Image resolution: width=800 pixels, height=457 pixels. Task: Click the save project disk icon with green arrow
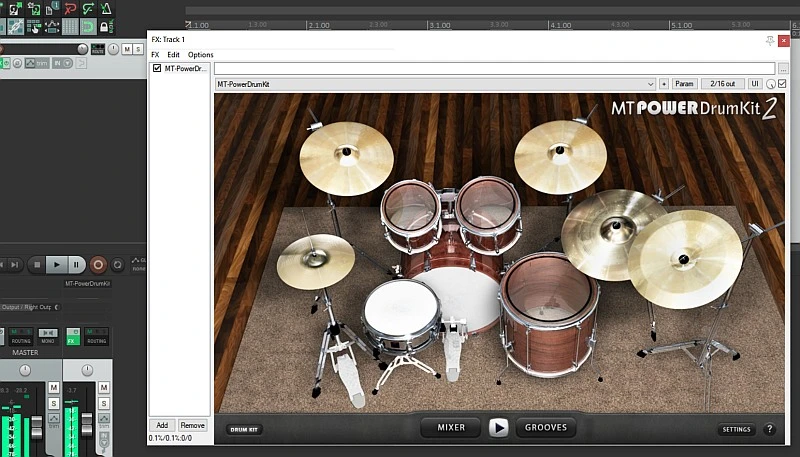tap(15, 9)
